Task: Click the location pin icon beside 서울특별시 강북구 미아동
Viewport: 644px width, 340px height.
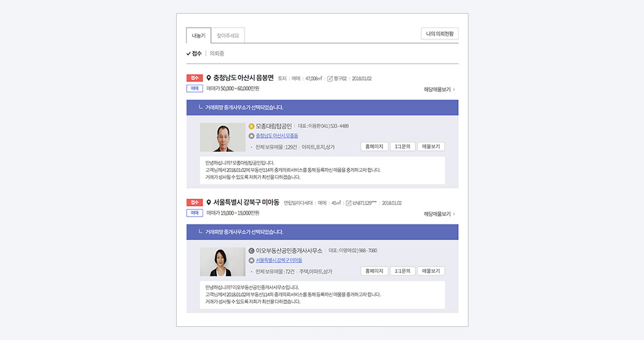Action: 209,203
